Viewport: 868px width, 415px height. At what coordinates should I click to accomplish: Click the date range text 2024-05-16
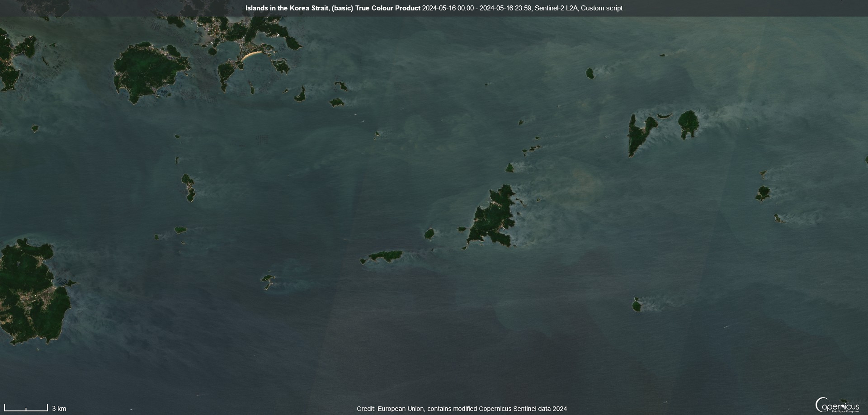477,8
